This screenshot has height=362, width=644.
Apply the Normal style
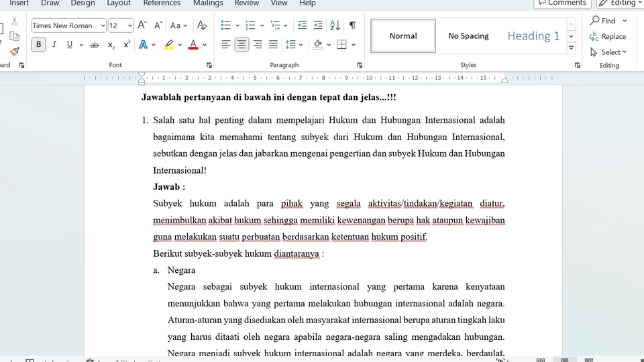pos(403,36)
